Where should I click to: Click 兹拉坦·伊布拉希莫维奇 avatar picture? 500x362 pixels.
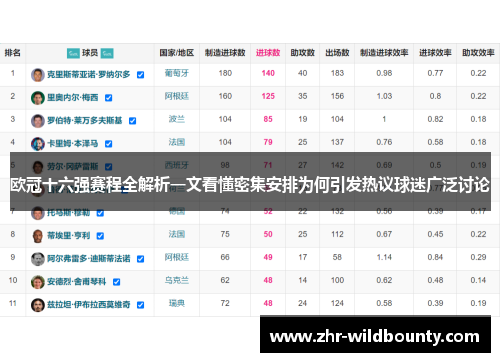click(38, 305)
